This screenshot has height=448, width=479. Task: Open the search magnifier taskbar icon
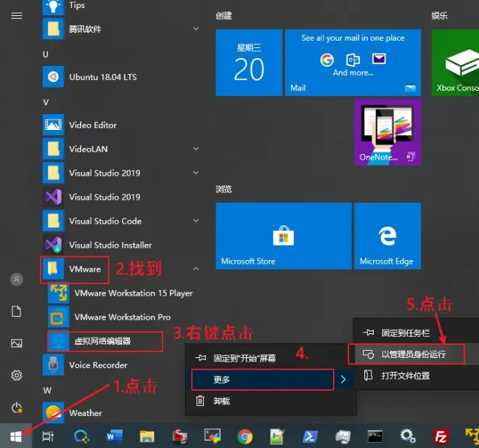[81, 436]
